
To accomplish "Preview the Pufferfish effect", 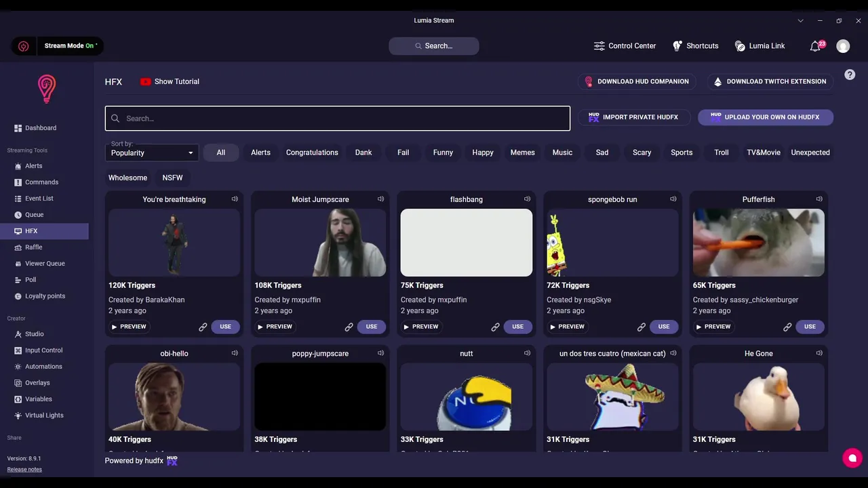I will tap(713, 327).
